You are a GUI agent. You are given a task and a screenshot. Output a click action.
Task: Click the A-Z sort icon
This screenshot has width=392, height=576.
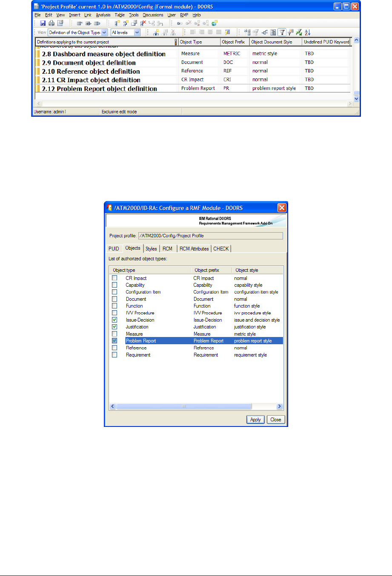pos(308,32)
